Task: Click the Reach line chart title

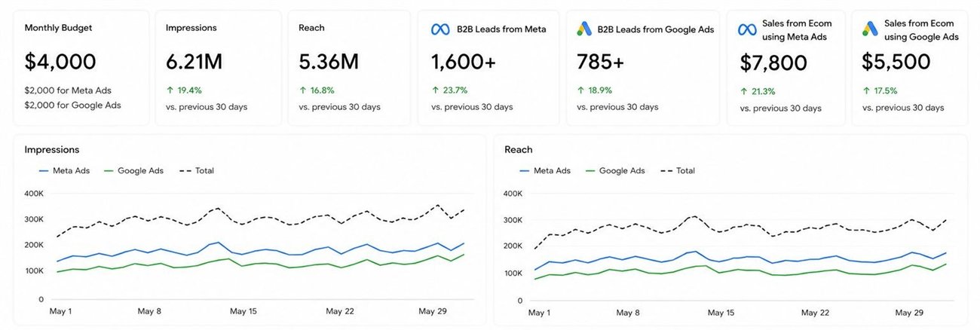Action: click(519, 149)
